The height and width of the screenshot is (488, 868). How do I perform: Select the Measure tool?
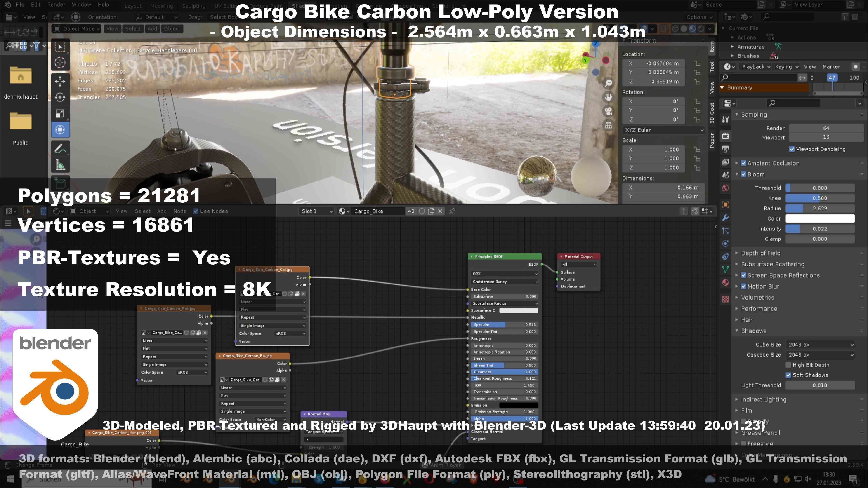click(60, 165)
